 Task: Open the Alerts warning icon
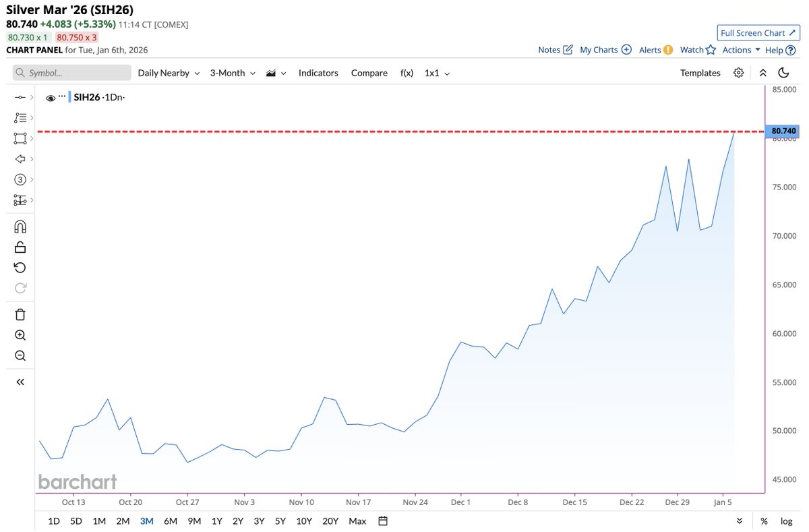[667, 50]
